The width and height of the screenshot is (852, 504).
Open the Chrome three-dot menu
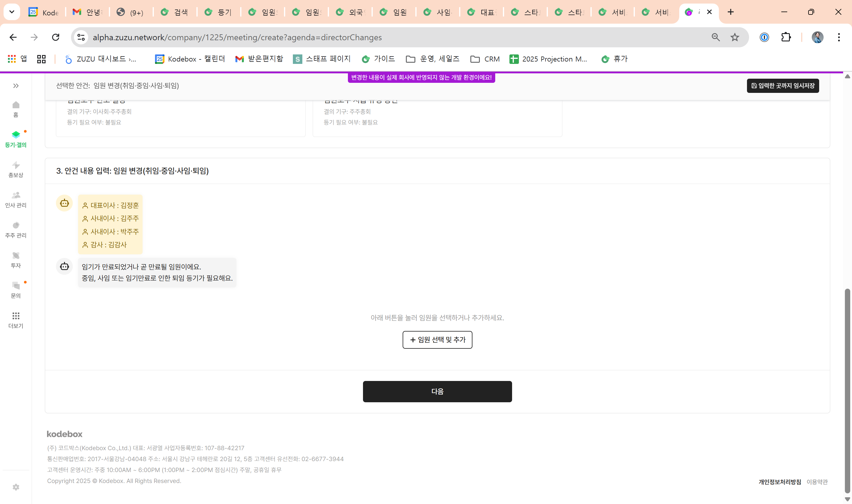(838, 37)
